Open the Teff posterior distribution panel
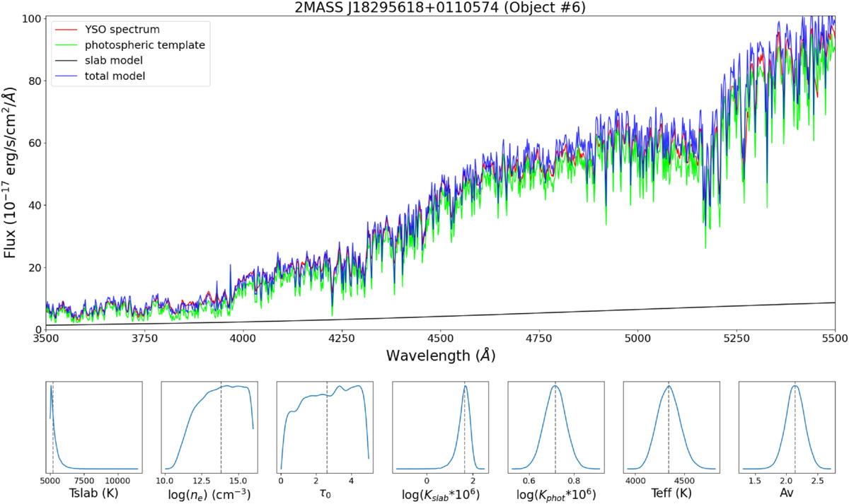 click(x=671, y=427)
